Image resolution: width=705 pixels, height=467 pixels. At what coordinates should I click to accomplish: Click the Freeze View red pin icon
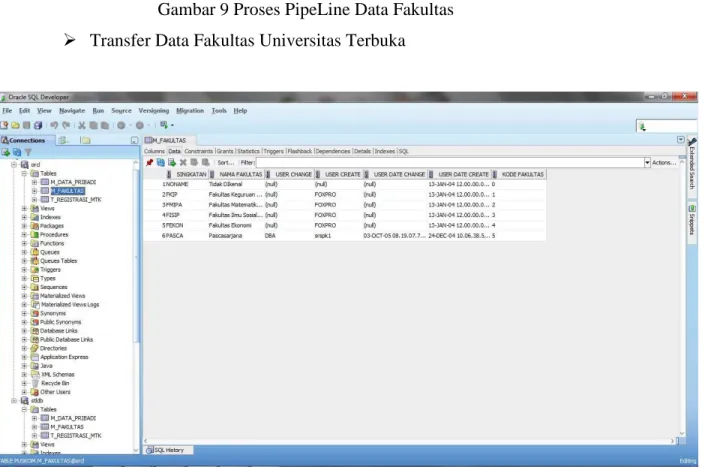[150, 163]
